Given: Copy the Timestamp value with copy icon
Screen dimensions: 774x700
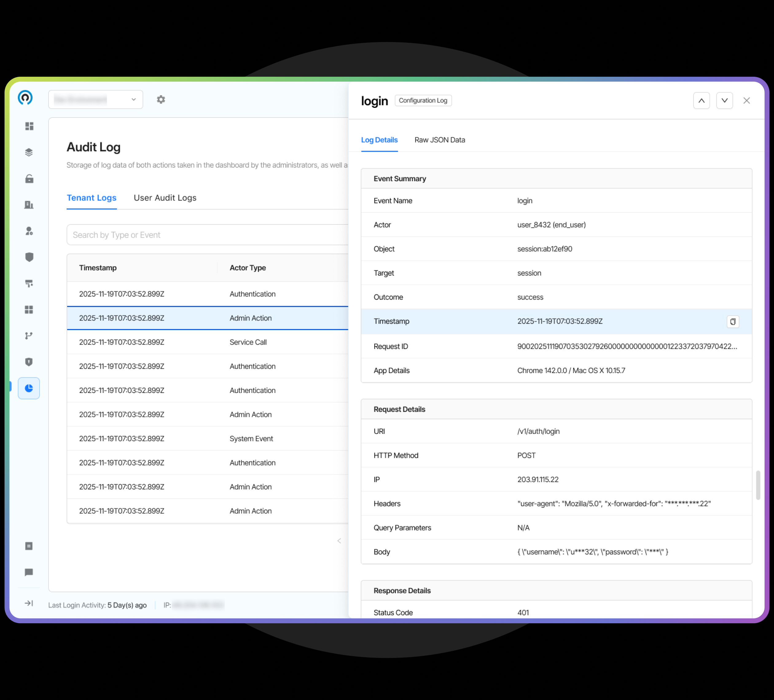Looking at the screenshot, I should [733, 322].
